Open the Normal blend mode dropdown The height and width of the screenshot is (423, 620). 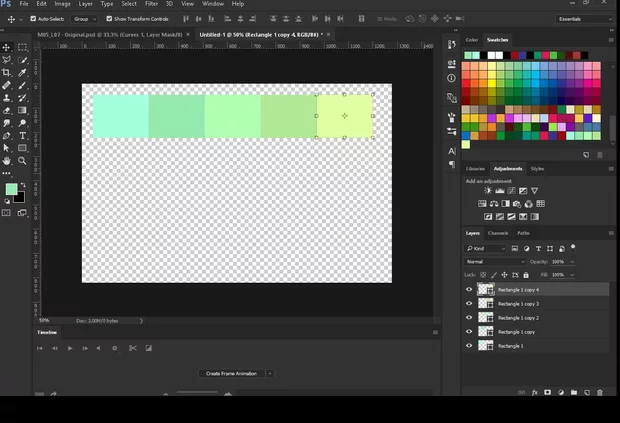point(495,261)
